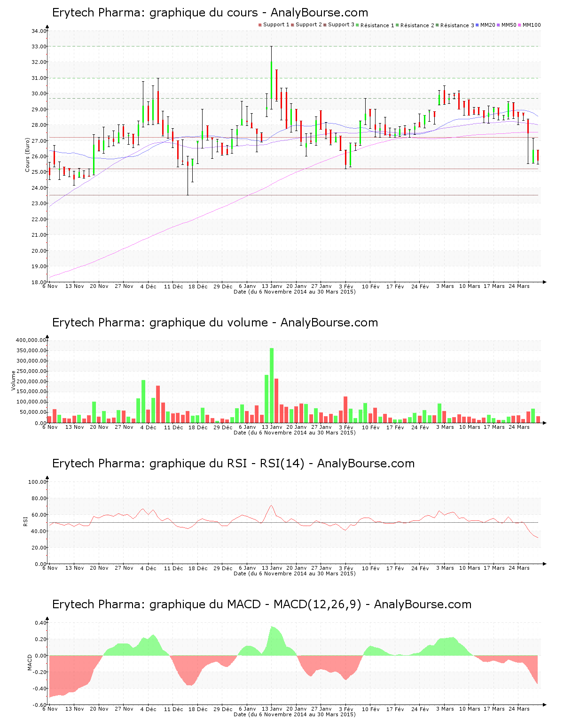Click '17 Fév' date on MACD chart axis

(x=395, y=709)
